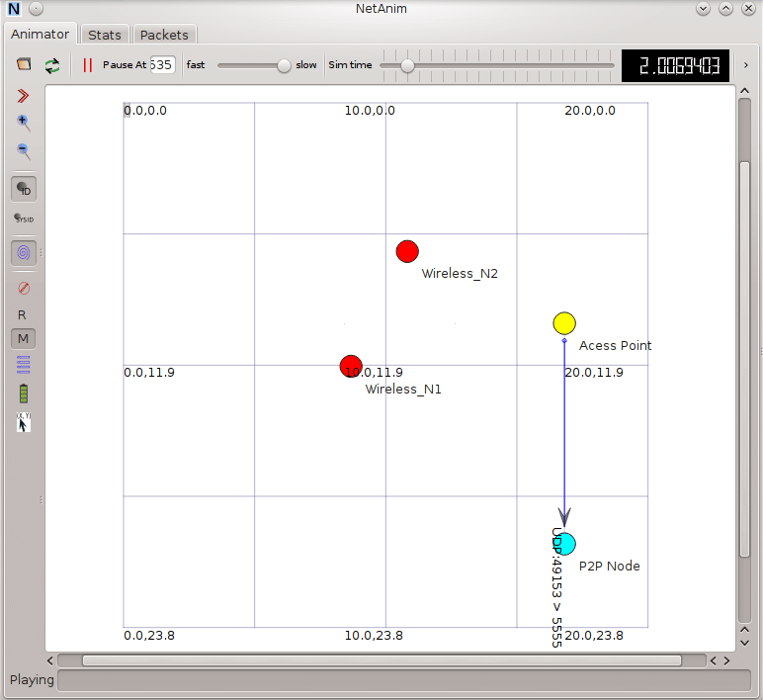Pause the simulation playback

point(87,65)
